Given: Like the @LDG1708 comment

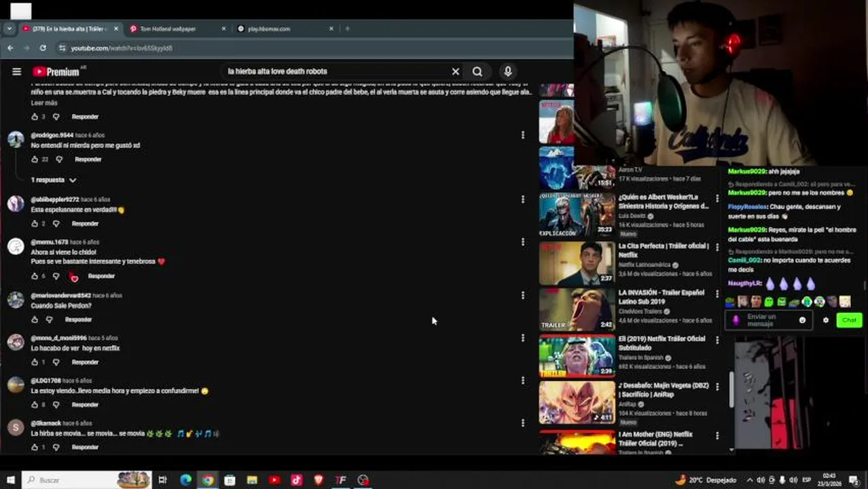Looking at the screenshot, I should pyautogui.click(x=35, y=405).
